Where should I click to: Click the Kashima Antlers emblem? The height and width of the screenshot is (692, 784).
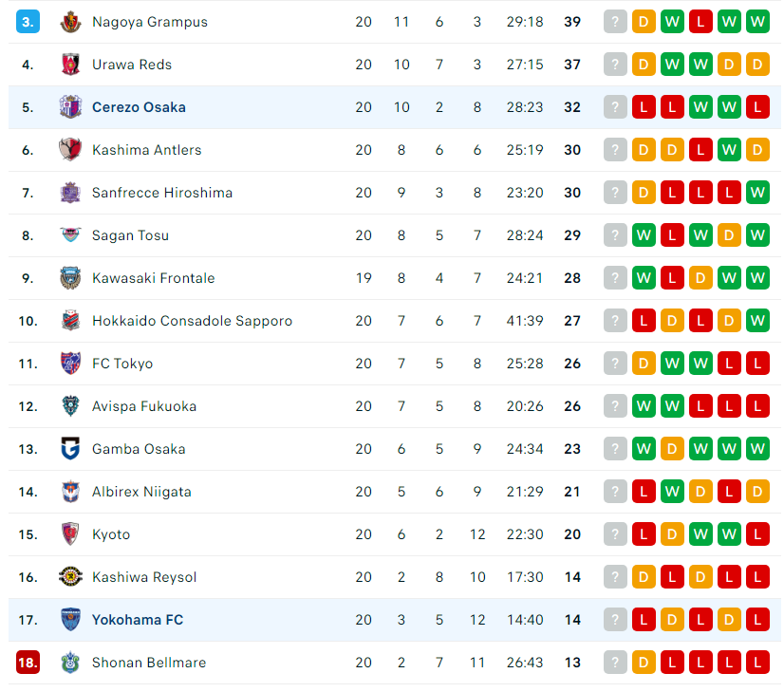pos(70,150)
